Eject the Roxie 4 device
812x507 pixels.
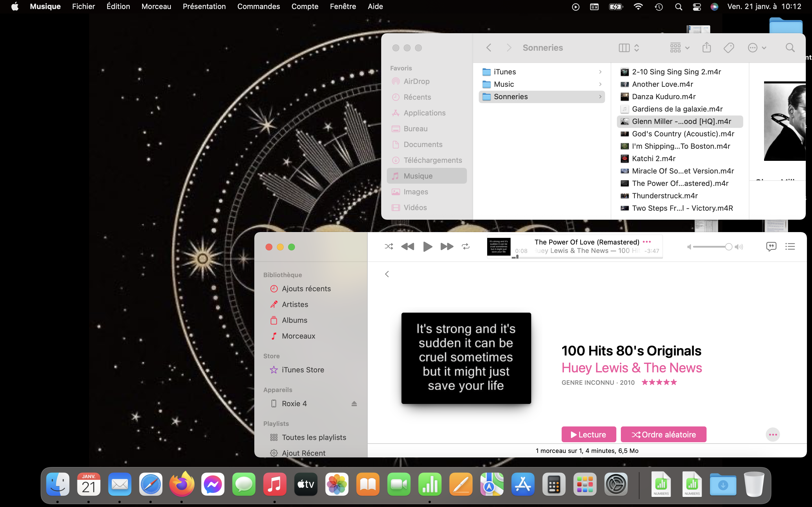tap(354, 404)
